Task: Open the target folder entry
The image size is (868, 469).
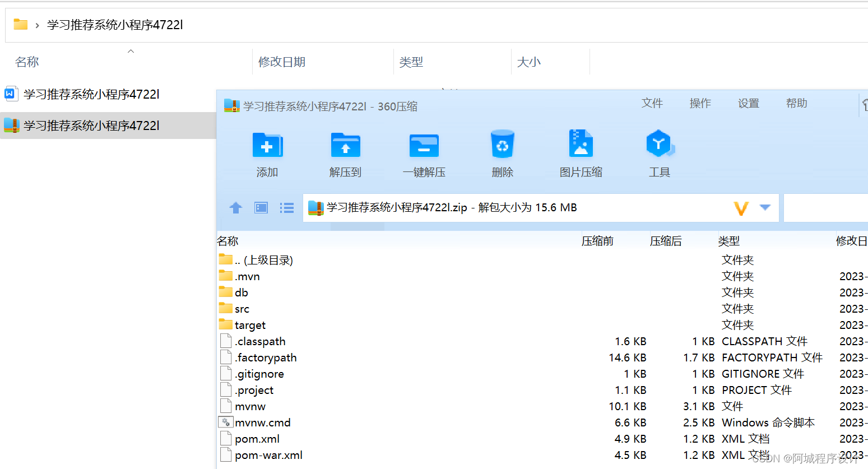Action: pyautogui.click(x=248, y=324)
